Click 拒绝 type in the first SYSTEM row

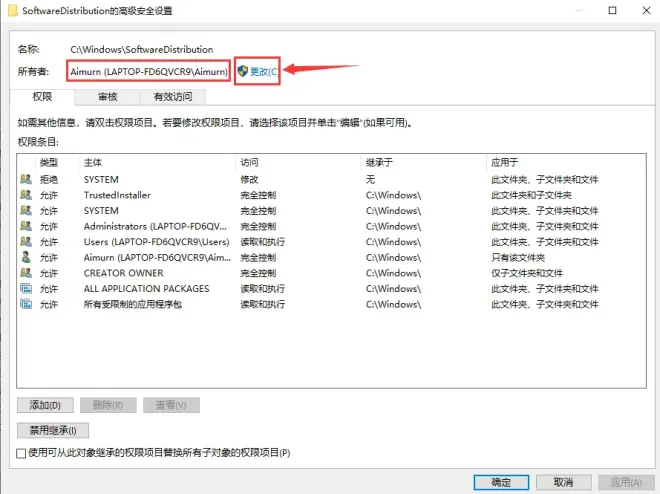[x=49, y=179]
